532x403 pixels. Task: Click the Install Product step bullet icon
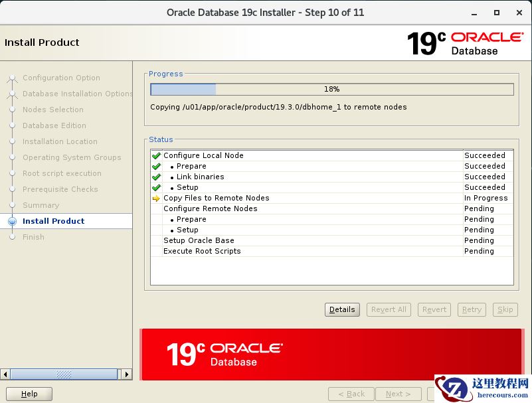pos(12,221)
